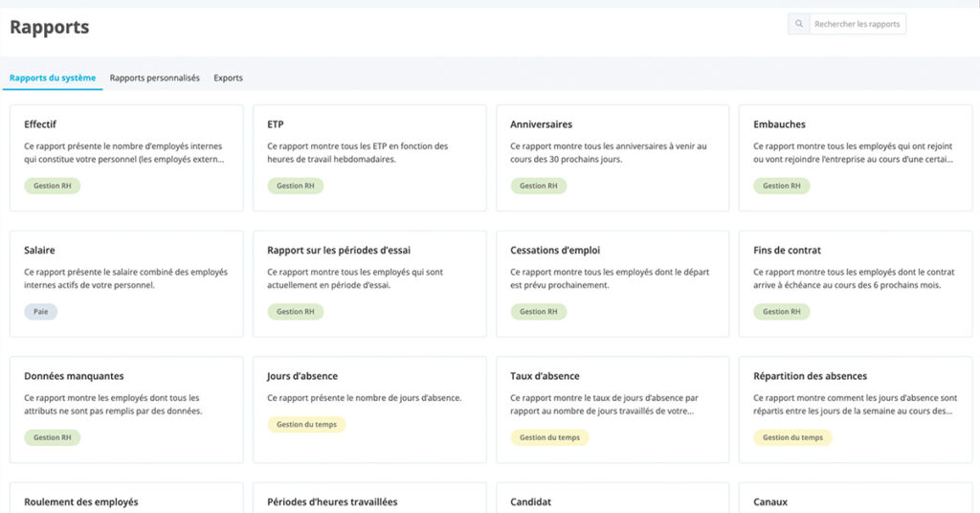Click Gestion du temps tag on Jours d'absence
Viewport: 980px width, 513px height.
306,424
